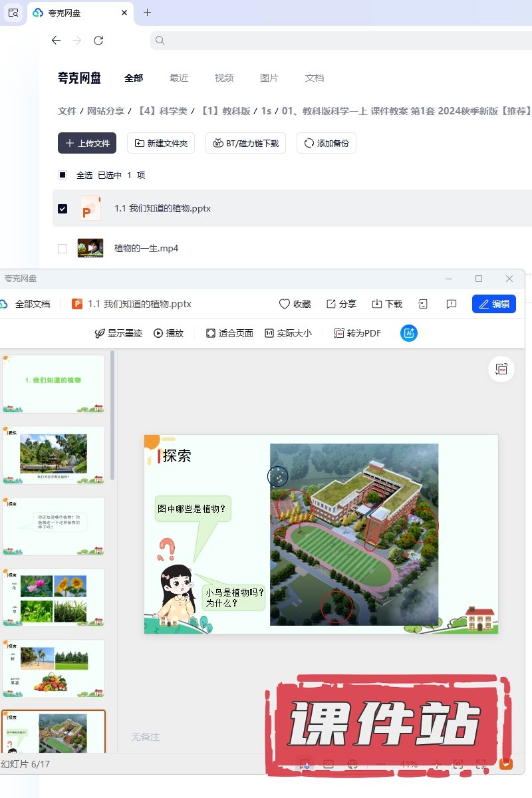
Task: Check the 植物的一生.mp4 checkbox
Action: (63, 249)
